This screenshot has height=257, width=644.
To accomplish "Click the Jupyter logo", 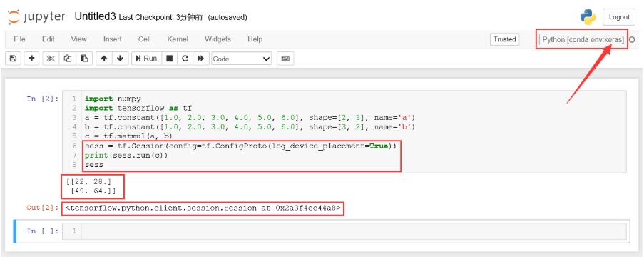I will pyautogui.click(x=36, y=17).
